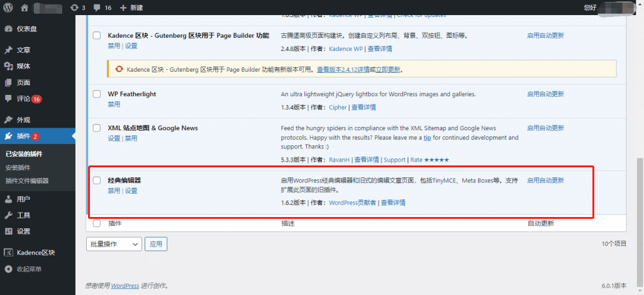Collapse menu via 收起菜单 arrow icon
This screenshot has height=295, width=644.
click(8, 269)
